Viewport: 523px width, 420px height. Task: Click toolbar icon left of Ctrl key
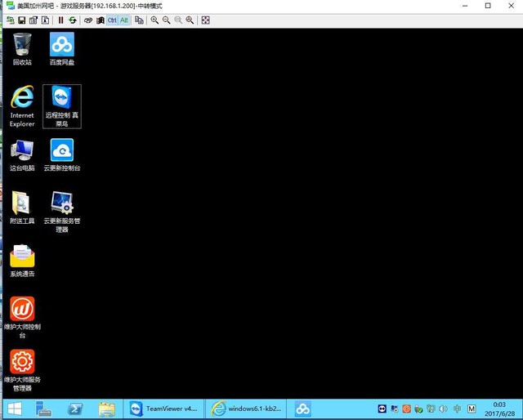pyautogui.click(x=100, y=20)
